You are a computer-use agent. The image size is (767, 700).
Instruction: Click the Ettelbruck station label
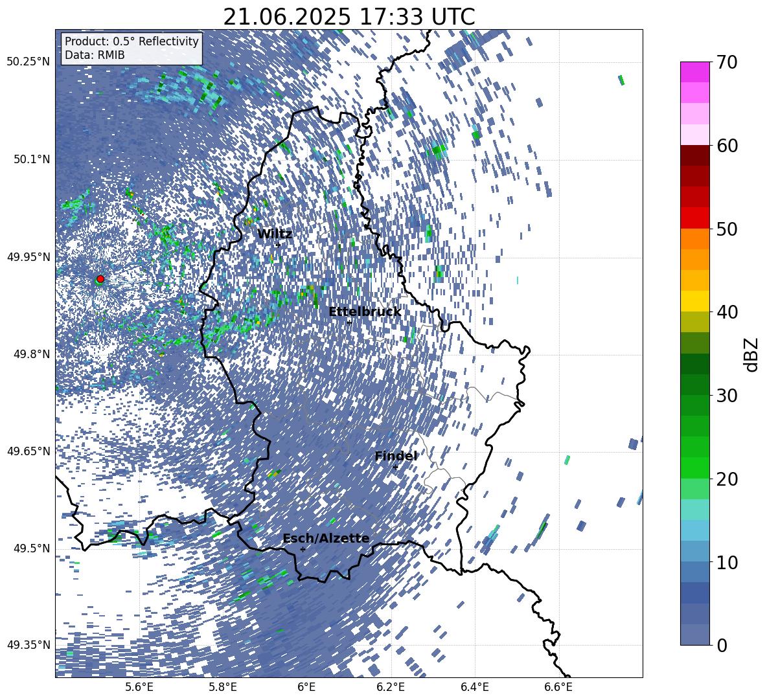pos(365,311)
